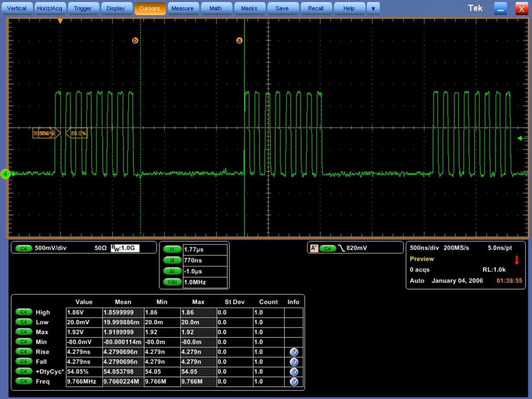Click the red thermometer status icon
Screen dimensions: 532x399
click(517, 260)
